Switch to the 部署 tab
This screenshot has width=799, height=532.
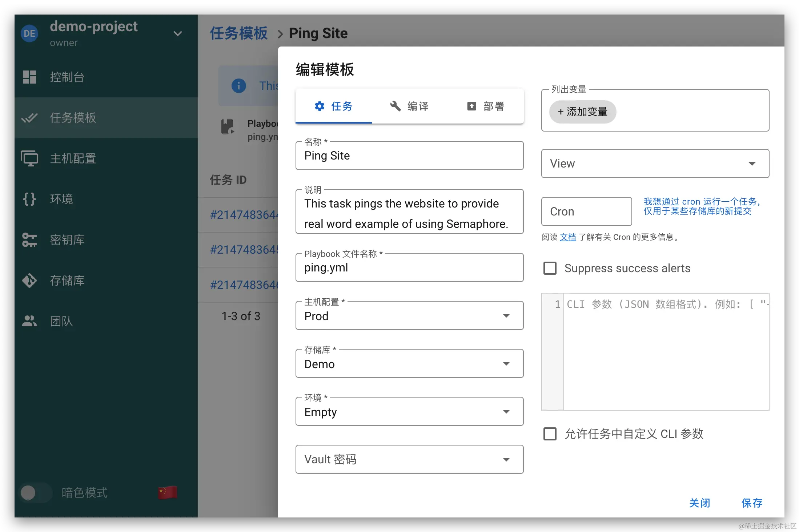tap(486, 106)
